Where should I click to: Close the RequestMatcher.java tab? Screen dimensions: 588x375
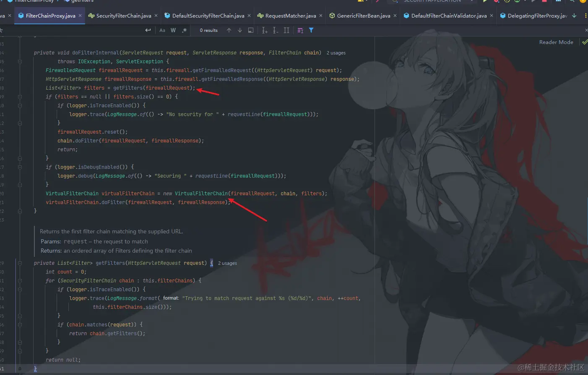pyautogui.click(x=321, y=16)
